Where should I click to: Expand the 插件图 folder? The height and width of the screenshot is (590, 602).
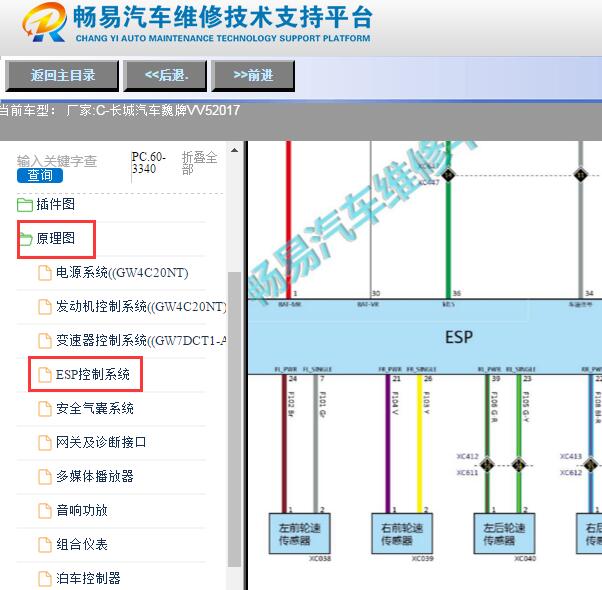click(x=55, y=204)
